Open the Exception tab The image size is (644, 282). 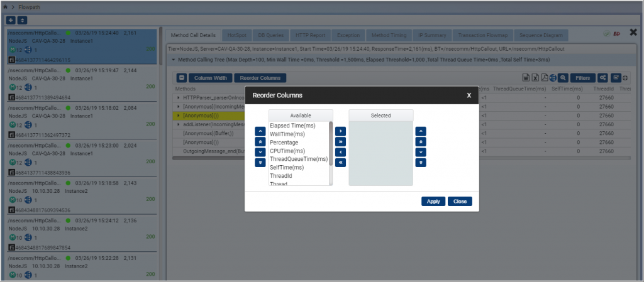pos(348,35)
